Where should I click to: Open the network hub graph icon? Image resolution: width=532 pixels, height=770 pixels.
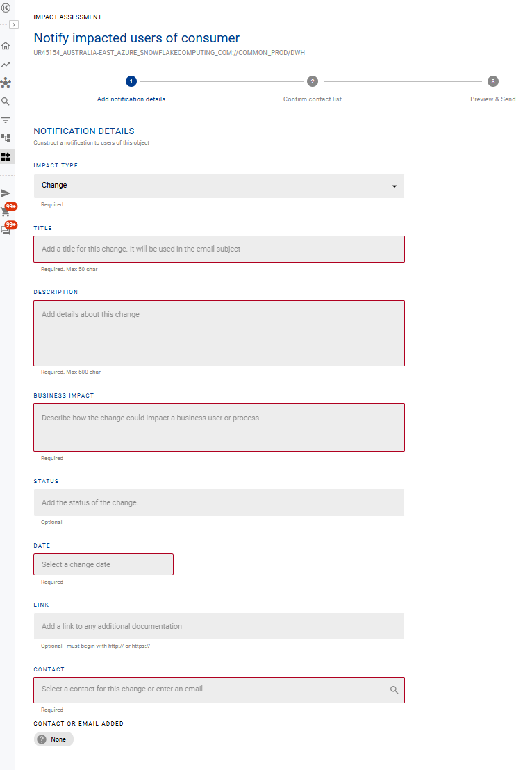click(x=6, y=83)
